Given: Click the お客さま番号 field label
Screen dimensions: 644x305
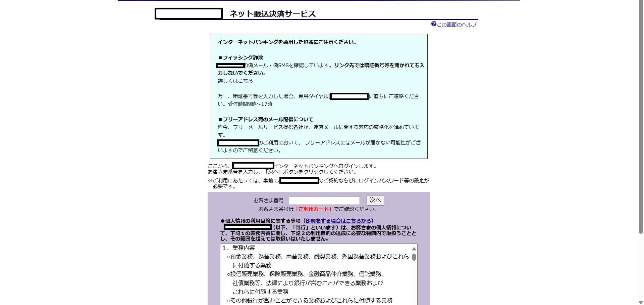Looking at the screenshot, I should 268,201.
